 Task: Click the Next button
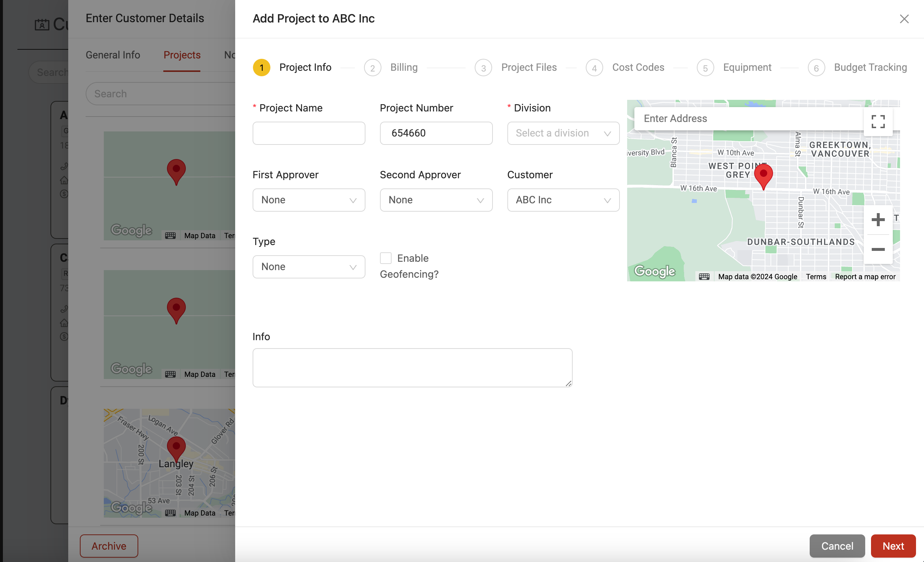pyautogui.click(x=893, y=546)
